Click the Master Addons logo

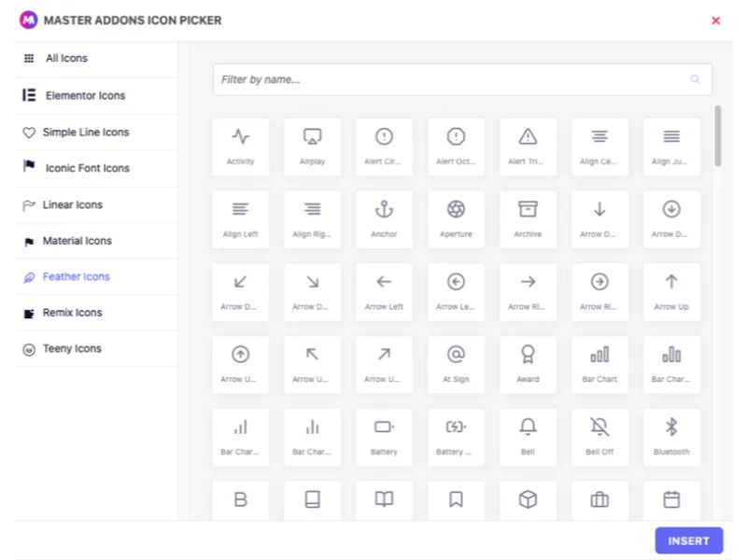pos(29,20)
